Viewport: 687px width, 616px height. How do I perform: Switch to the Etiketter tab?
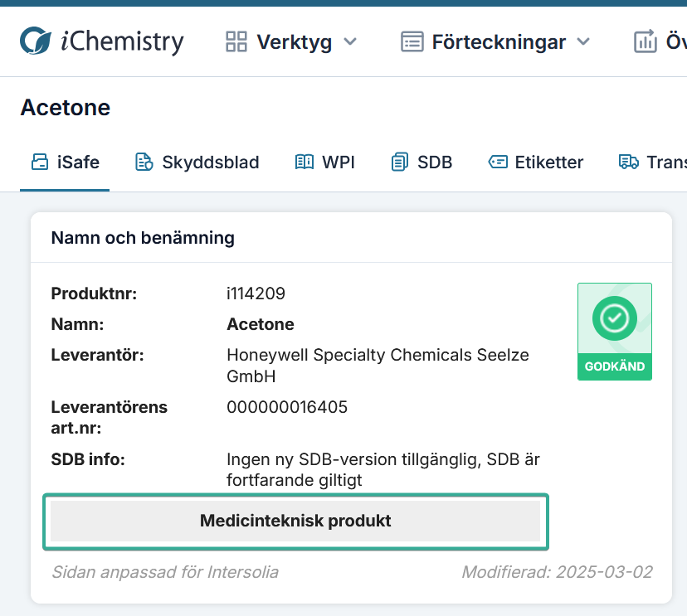coord(535,162)
